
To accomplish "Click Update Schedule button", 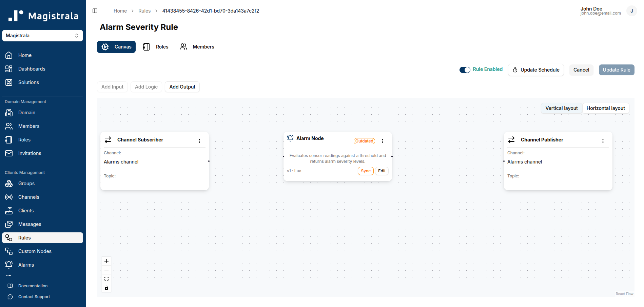I will click(x=536, y=70).
